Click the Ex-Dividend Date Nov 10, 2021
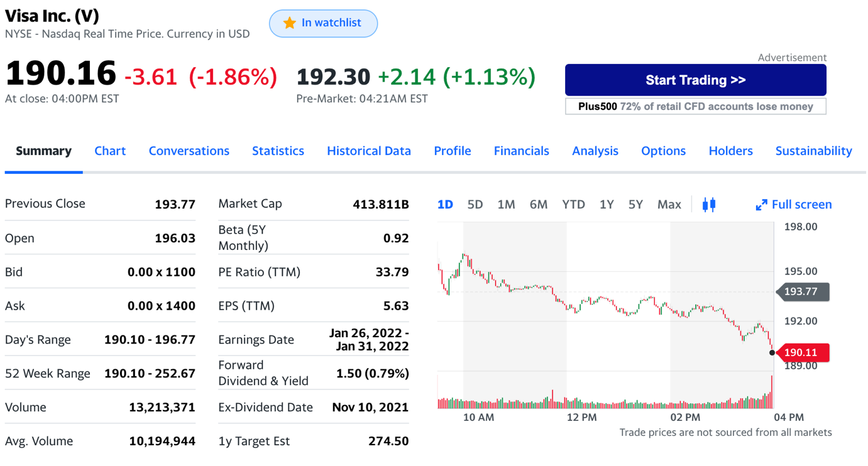 [x=370, y=408]
